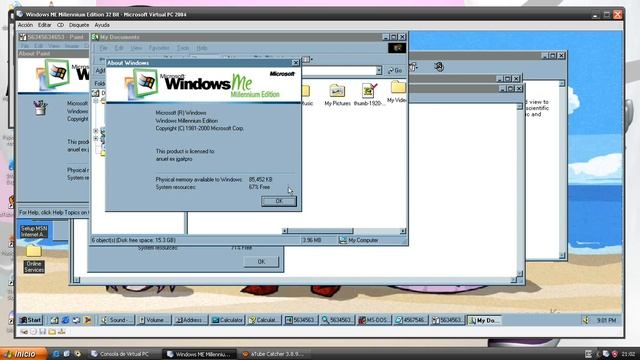Screen dimensions: 640x360
Task: Select the thumb-1920 image file
Action: click(x=369, y=95)
